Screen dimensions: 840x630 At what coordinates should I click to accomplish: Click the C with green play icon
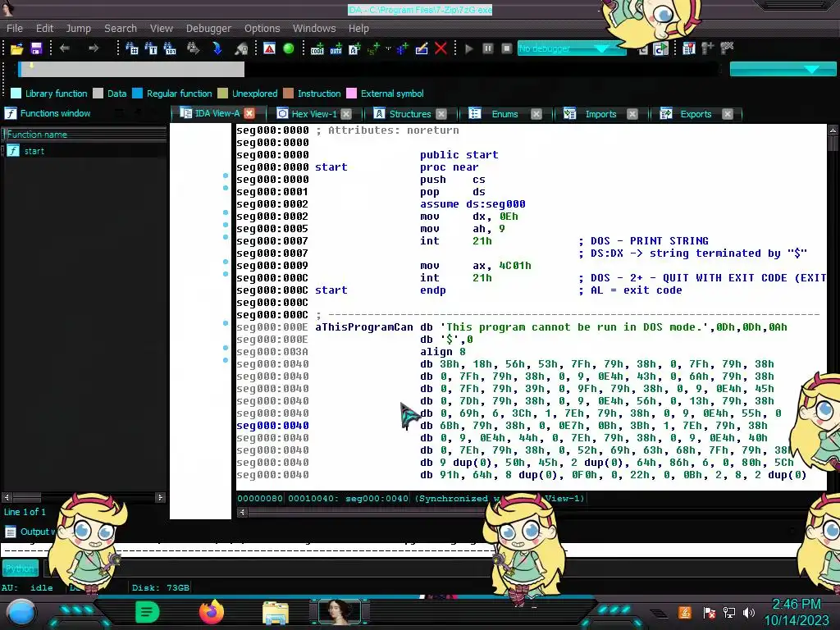click(661, 48)
